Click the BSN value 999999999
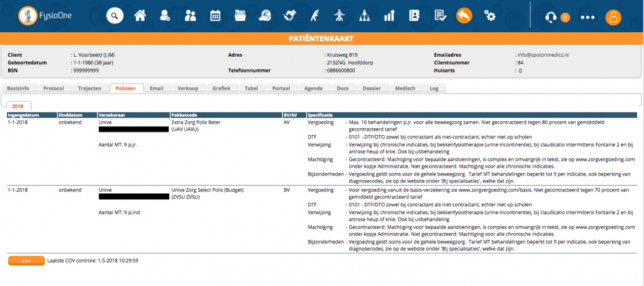Viewport: 644px width, 286px height. [x=86, y=71]
